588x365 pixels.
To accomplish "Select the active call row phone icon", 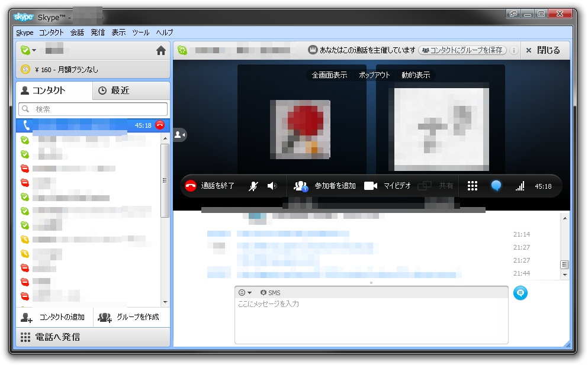I will tap(26, 125).
